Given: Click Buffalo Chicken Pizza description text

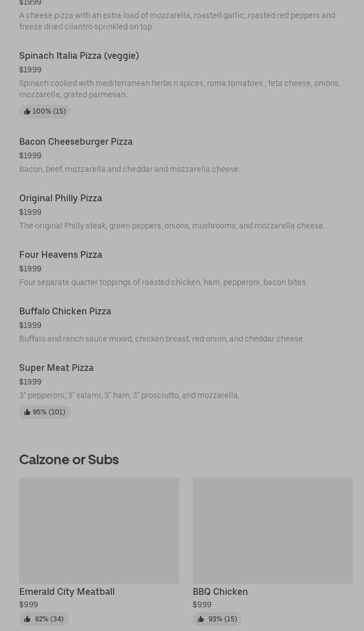Looking at the screenshot, I should tap(162, 339).
